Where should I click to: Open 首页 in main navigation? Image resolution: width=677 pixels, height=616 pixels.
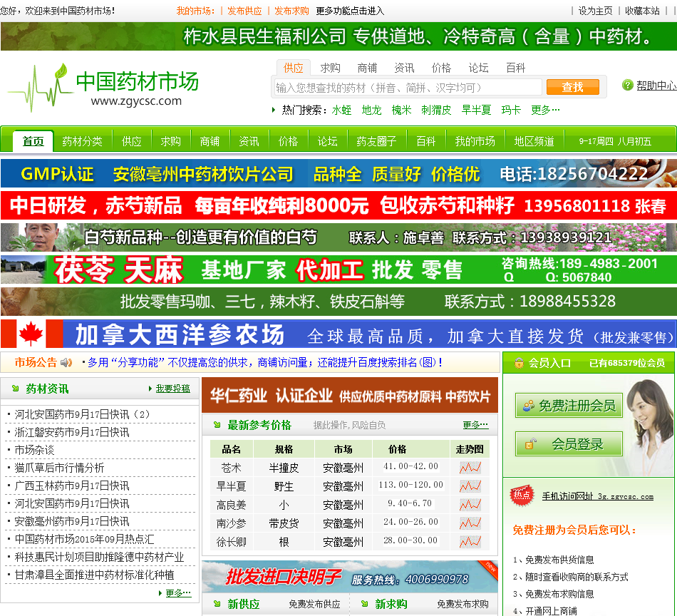[x=33, y=141]
